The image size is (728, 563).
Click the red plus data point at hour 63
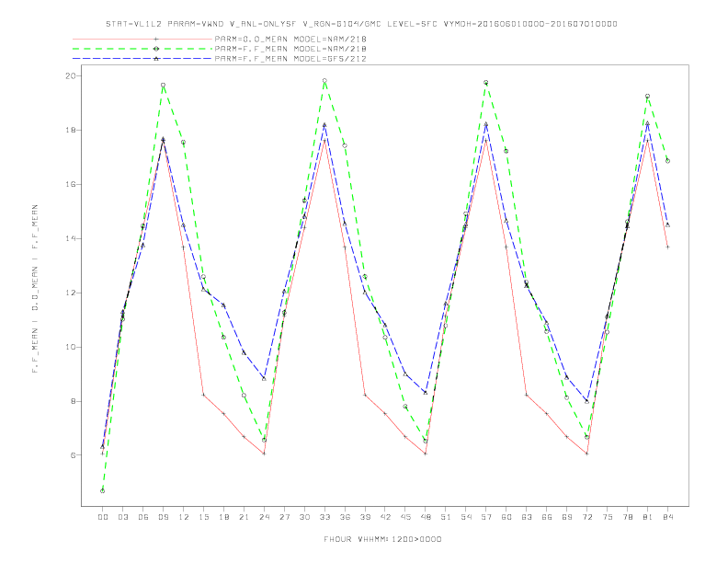pyautogui.click(x=527, y=395)
